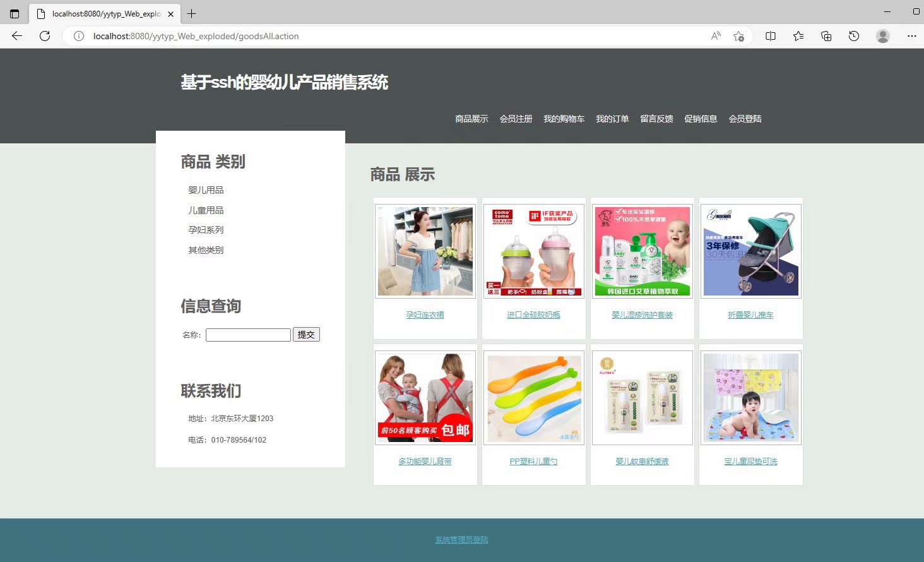The height and width of the screenshot is (562, 924).
Task: Click the 提交 button
Action: 306,335
